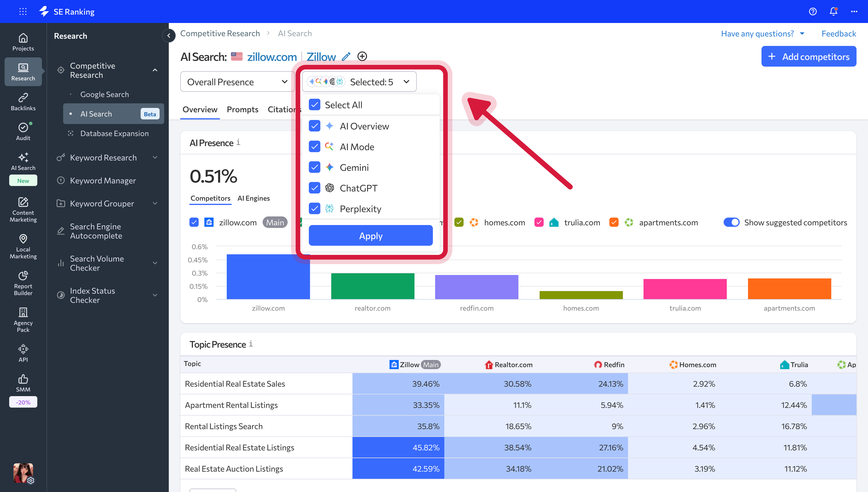Open Research section icon in sidebar
868x492 pixels.
click(x=23, y=72)
